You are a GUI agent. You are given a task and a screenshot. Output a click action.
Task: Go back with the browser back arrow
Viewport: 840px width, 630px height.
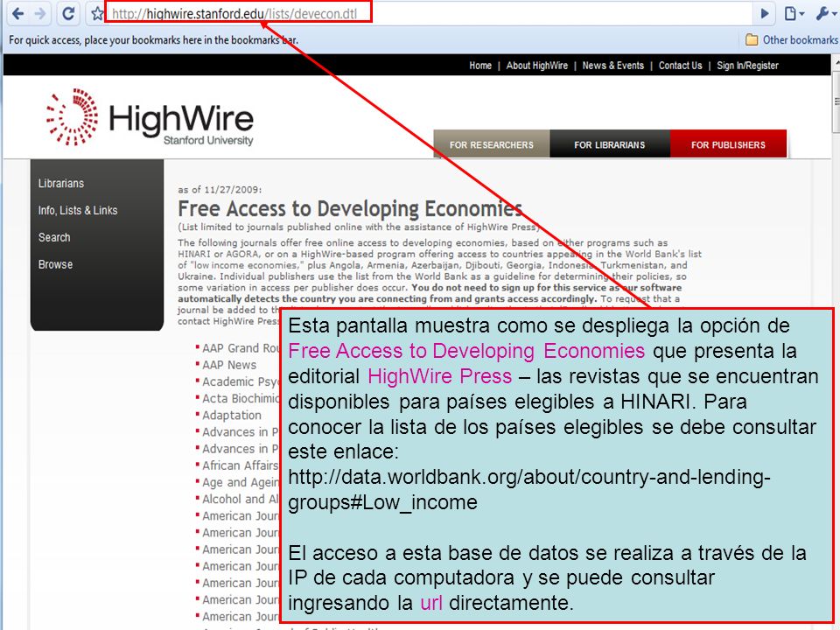[17, 13]
